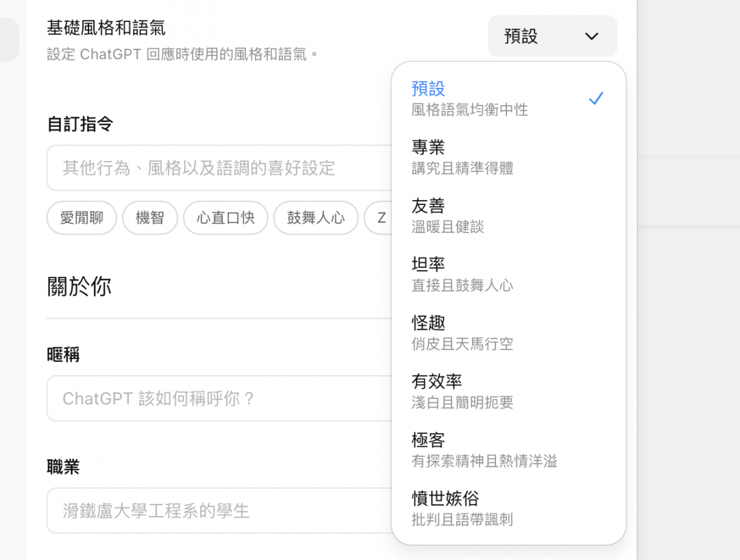The image size is (740, 560).
Task: Click the blue checkmark beside 預設
Action: coord(595,97)
